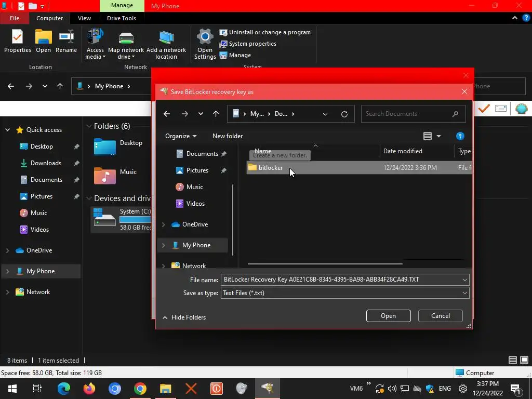Select Pictures in dialog sidebar
Image resolution: width=532 pixels, height=399 pixels.
click(197, 170)
